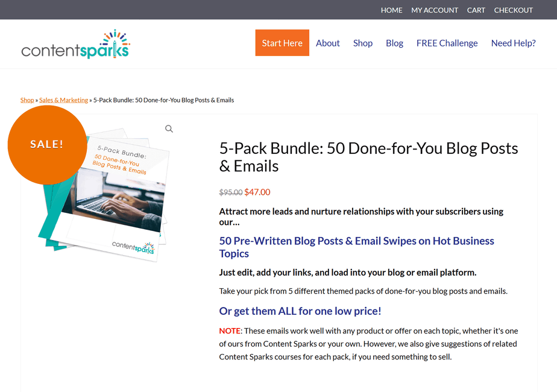Click the orange SALE! badge
The width and height of the screenshot is (557, 392).
click(47, 145)
